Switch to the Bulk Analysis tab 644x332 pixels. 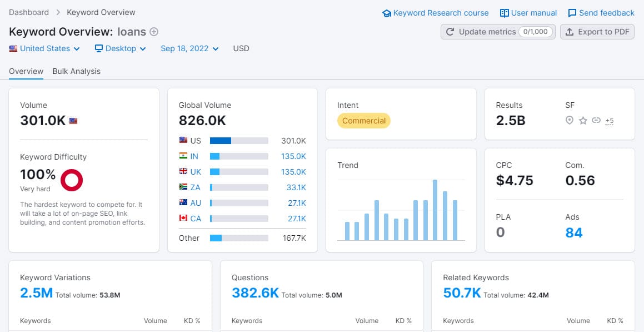(x=77, y=71)
